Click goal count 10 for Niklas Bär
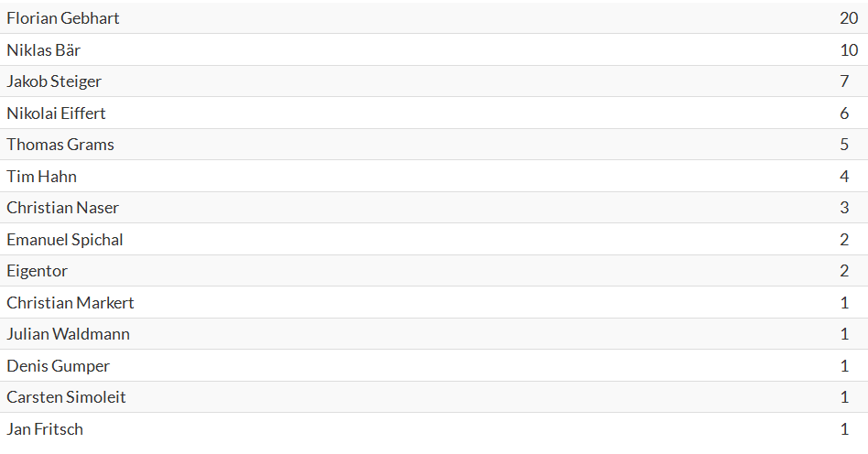The image size is (868, 454). coord(849,50)
